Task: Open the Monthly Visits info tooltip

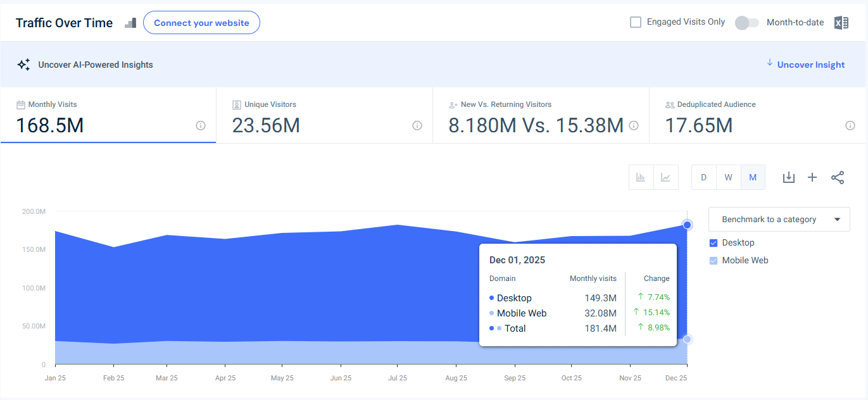Action: [201, 126]
